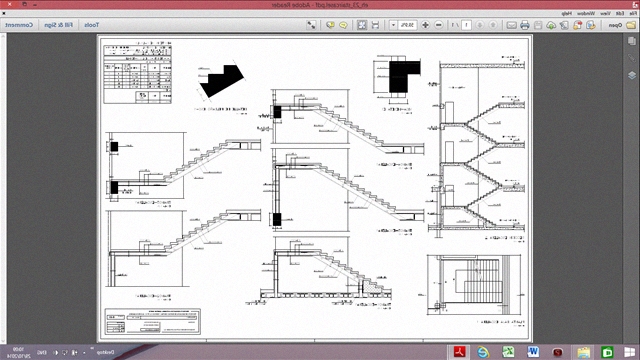Open the Layers panel icon
Viewport: 640px width, 360px height.
click(x=631, y=76)
